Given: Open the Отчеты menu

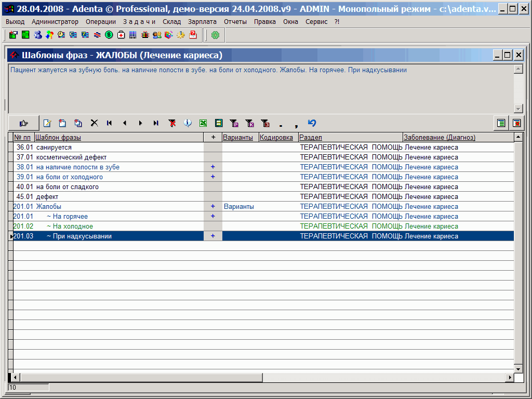Looking at the screenshot, I should coord(235,22).
